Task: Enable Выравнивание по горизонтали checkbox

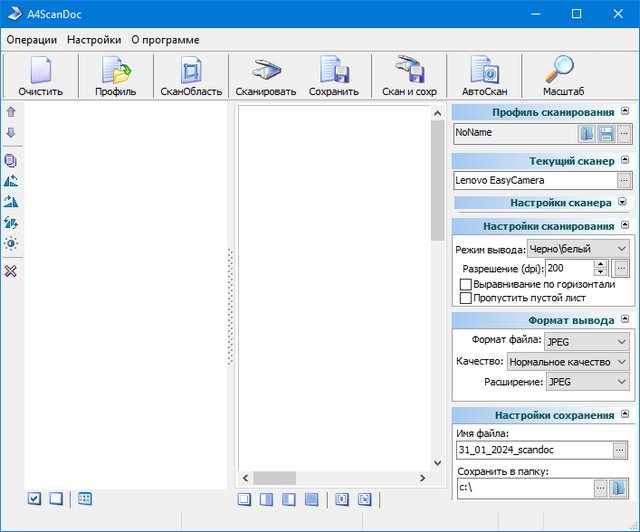Action: (465, 284)
